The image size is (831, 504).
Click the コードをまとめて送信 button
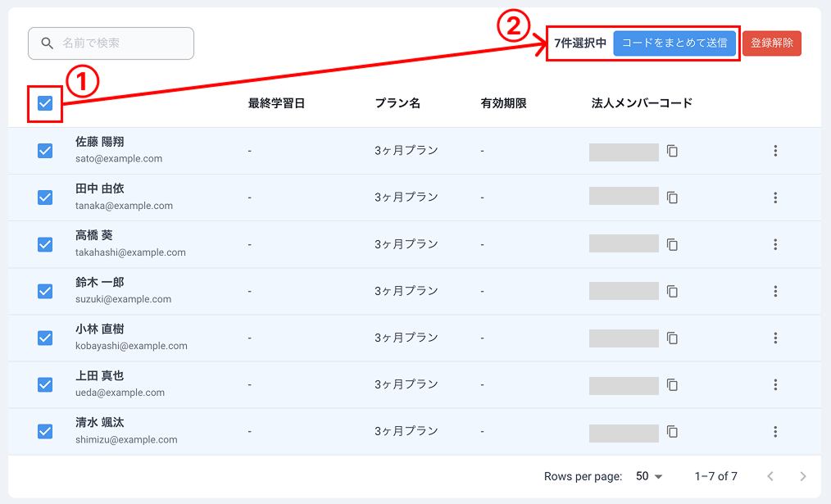tap(674, 43)
